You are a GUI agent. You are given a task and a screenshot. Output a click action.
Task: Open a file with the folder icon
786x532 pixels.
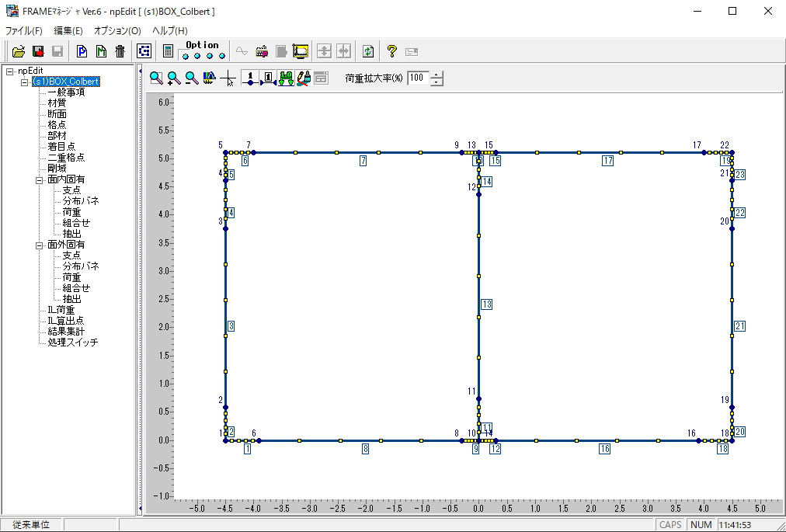[x=19, y=51]
